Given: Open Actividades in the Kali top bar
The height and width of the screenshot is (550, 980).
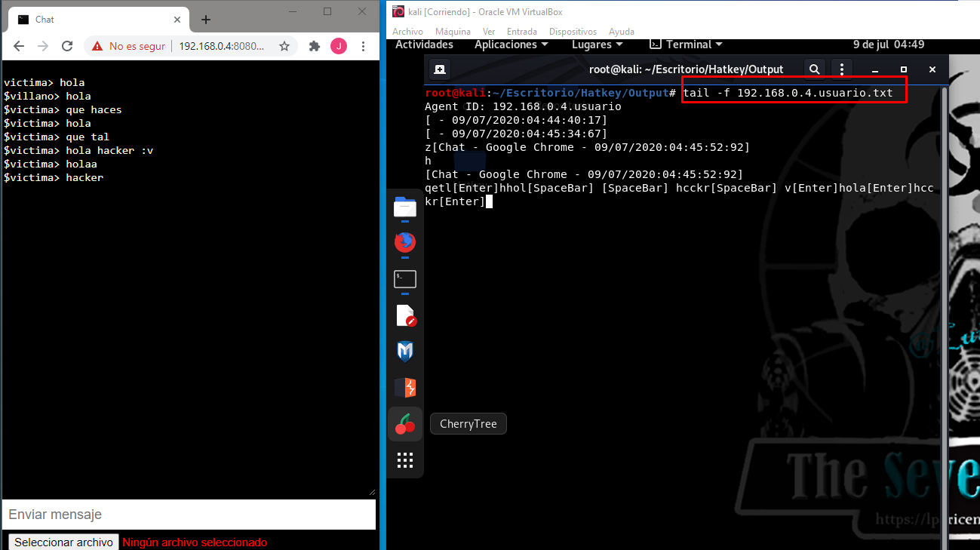Looking at the screenshot, I should point(424,45).
